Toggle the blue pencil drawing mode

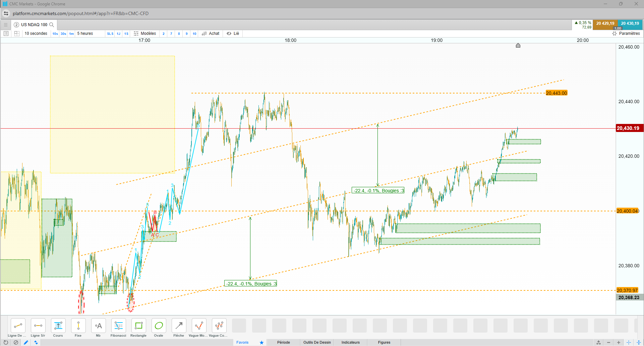click(x=26, y=342)
